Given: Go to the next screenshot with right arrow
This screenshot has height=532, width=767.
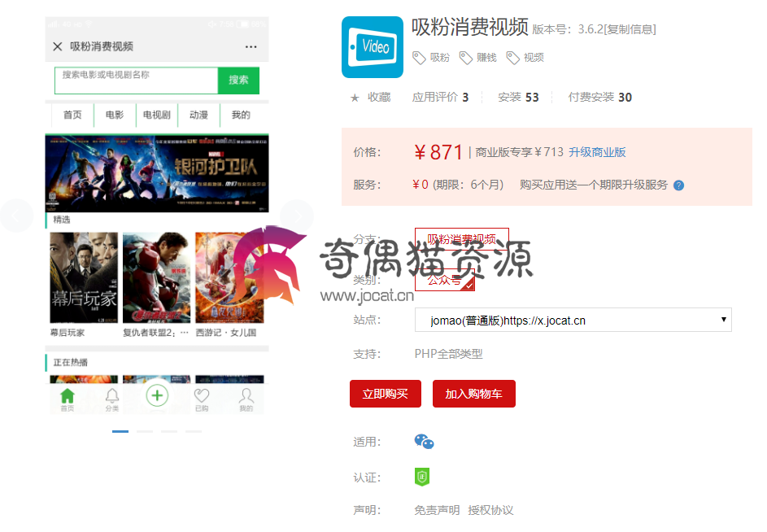Looking at the screenshot, I should (x=297, y=216).
